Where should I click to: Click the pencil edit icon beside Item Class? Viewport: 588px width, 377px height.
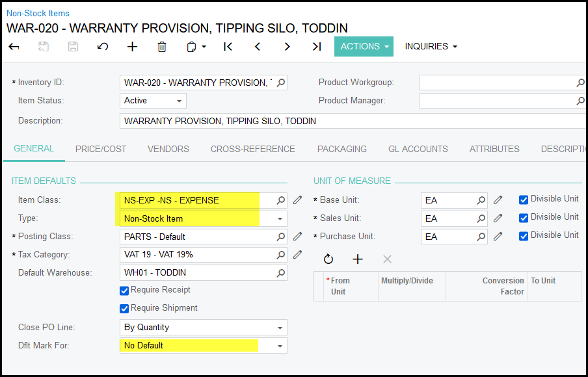[298, 200]
